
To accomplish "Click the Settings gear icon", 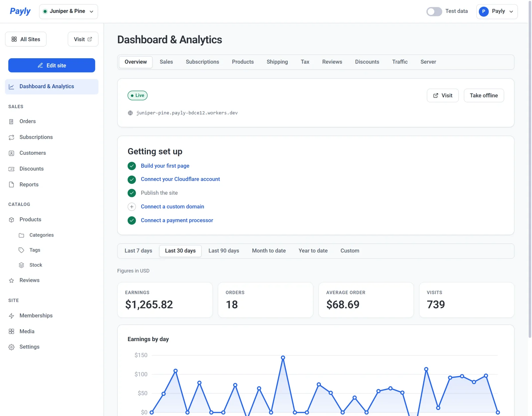I will tap(11, 347).
